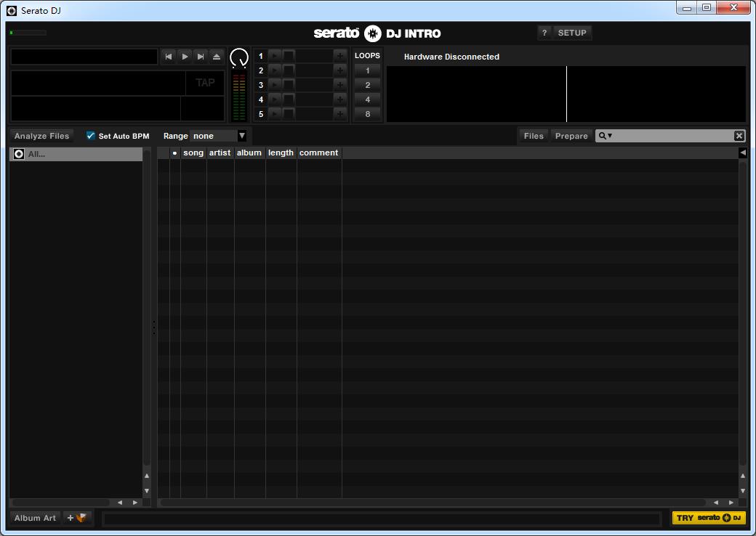Trigger cue point 4 play icon
This screenshot has height=536, width=756.
coord(275,100)
